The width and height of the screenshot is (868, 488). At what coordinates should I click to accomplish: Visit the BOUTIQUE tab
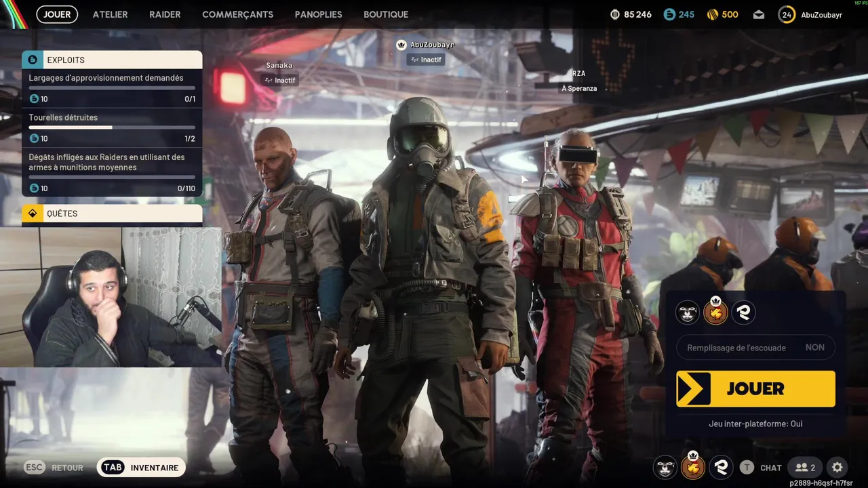(386, 14)
